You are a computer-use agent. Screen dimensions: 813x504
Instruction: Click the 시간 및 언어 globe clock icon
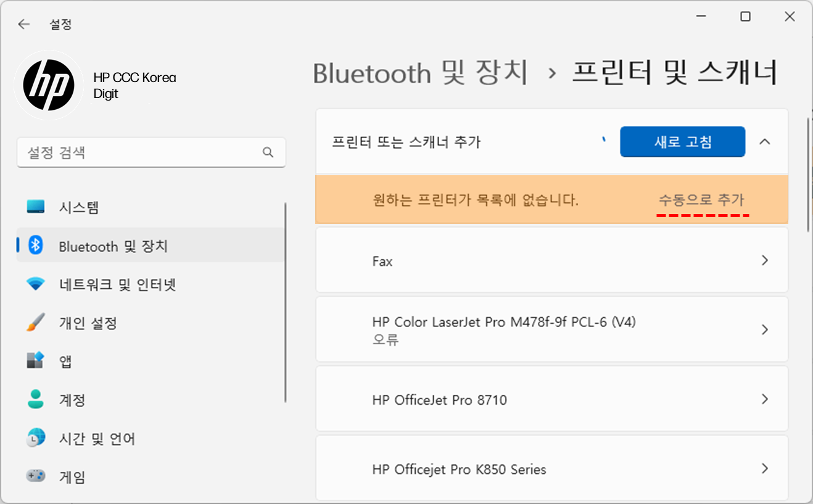36,438
